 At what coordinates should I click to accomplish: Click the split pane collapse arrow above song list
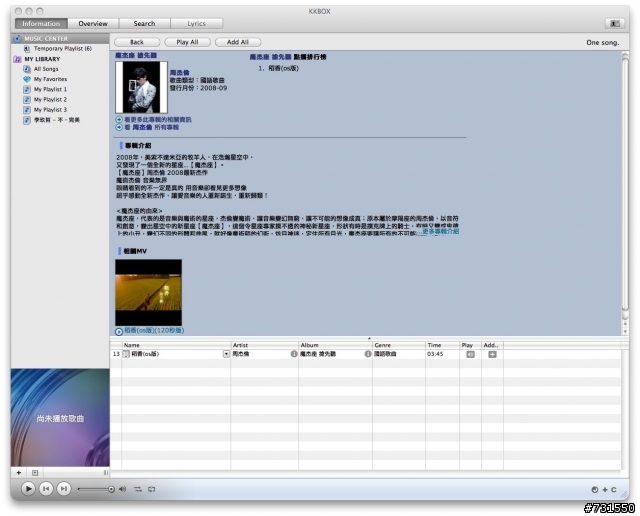[369, 338]
